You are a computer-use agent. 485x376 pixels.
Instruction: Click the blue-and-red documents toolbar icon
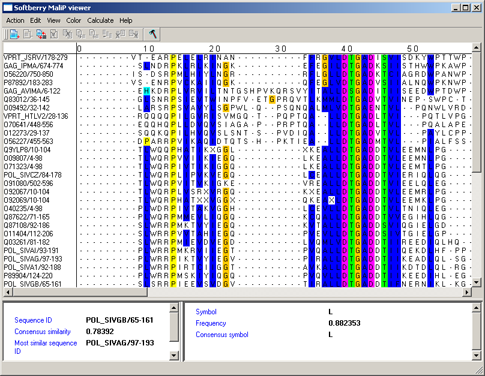(x=41, y=34)
